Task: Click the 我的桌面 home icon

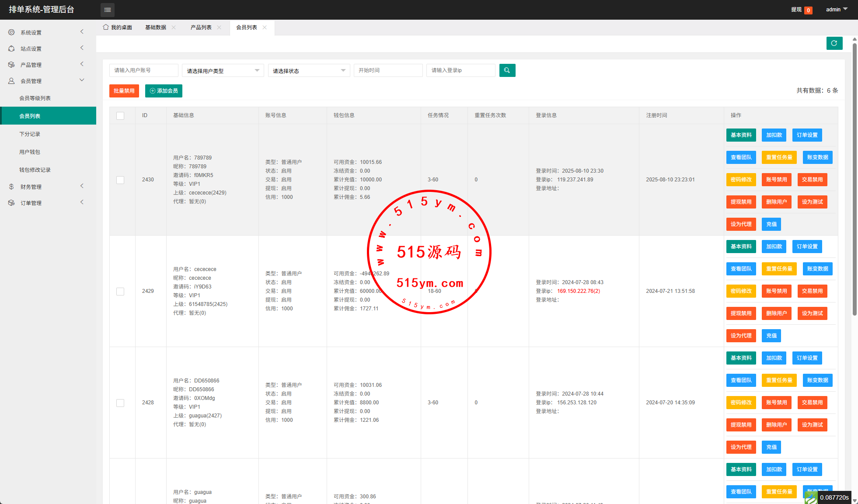Action: pyautogui.click(x=106, y=27)
